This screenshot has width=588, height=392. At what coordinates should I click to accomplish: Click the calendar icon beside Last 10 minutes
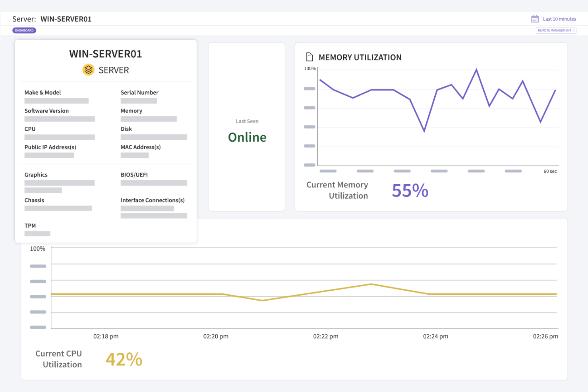click(x=535, y=19)
